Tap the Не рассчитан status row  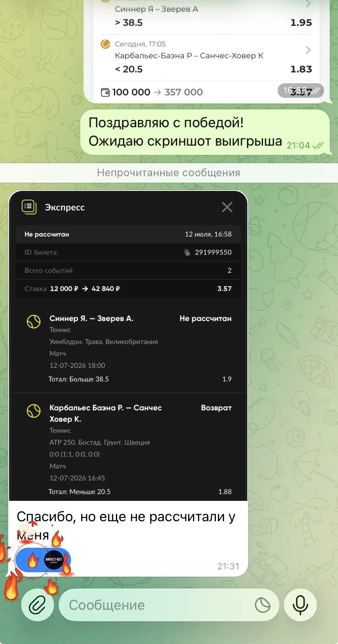(128, 235)
